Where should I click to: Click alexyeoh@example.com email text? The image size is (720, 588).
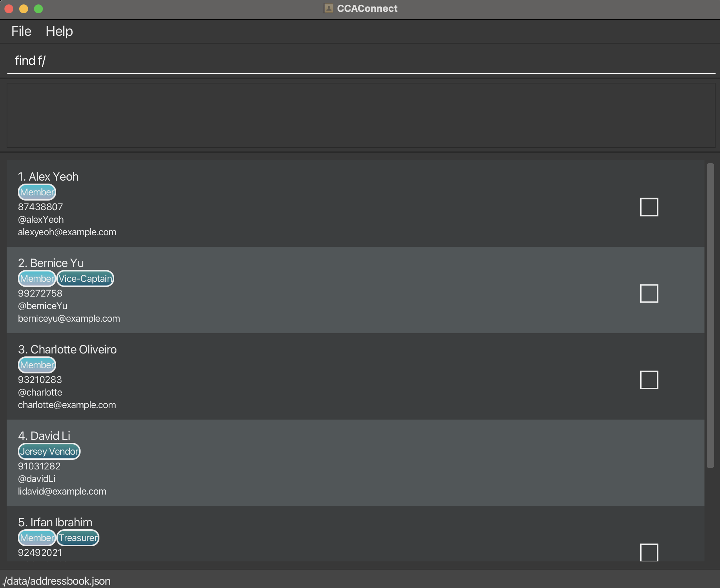67,232
